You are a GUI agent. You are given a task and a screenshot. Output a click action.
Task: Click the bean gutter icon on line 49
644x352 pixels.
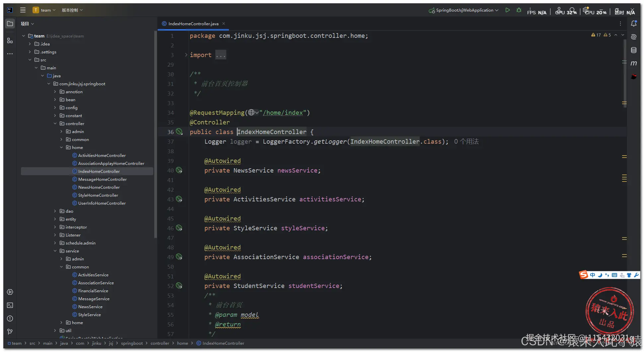(x=179, y=257)
